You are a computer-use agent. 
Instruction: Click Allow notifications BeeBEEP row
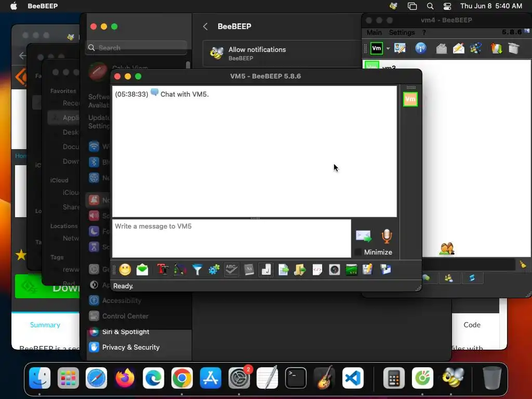282,54
